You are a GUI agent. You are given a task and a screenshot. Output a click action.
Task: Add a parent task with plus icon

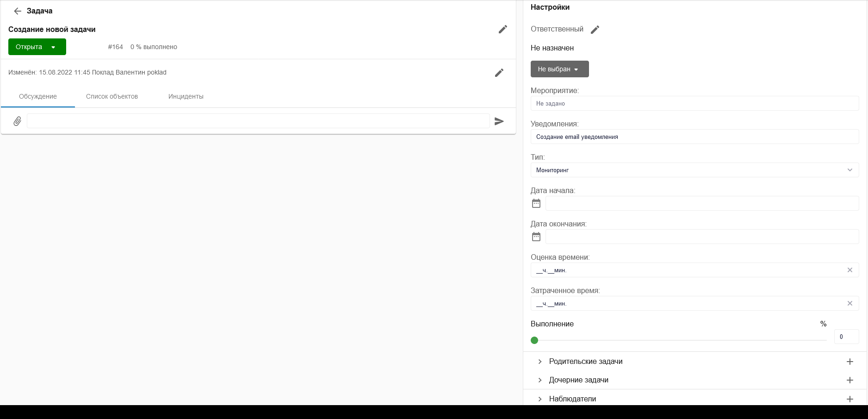coord(849,362)
